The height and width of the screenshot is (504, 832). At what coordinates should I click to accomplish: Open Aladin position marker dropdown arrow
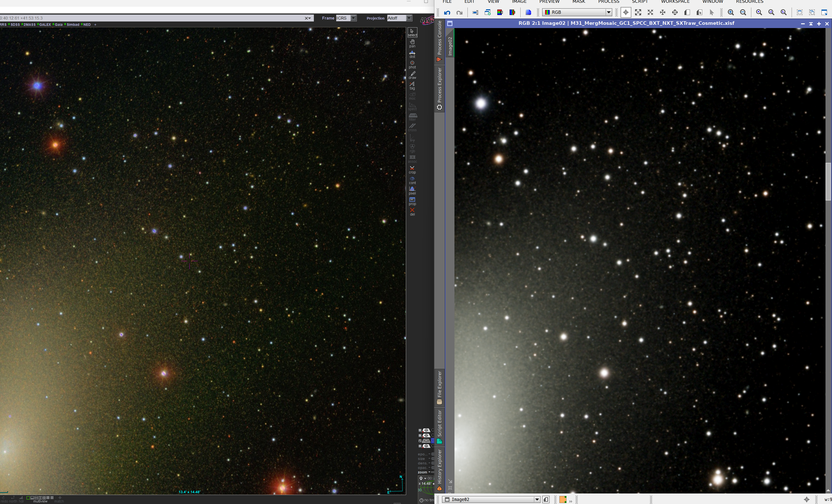425,478
